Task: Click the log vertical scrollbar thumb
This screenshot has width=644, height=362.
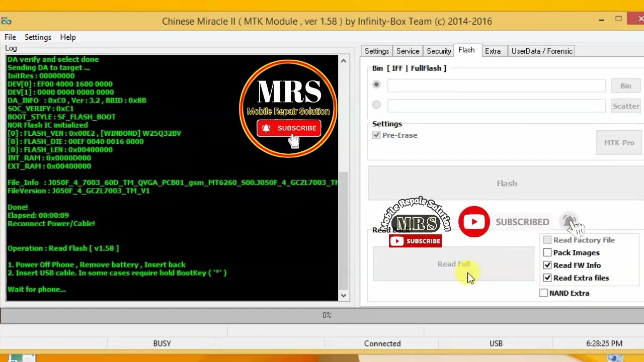Action: click(344, 230)
